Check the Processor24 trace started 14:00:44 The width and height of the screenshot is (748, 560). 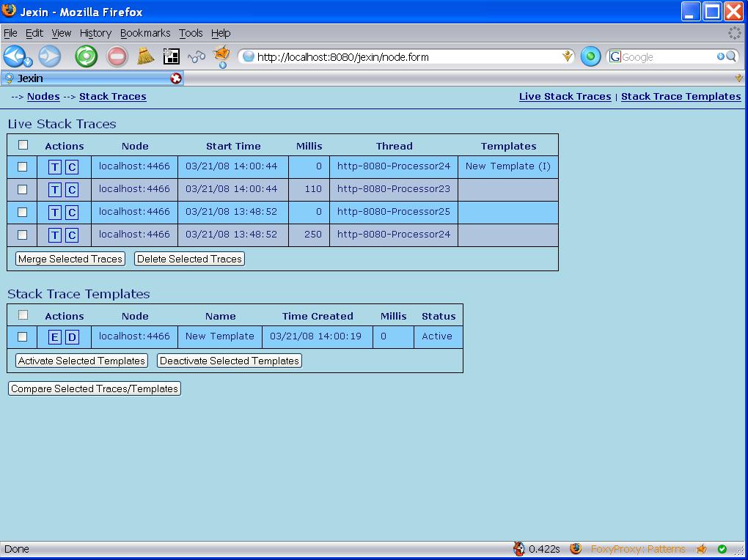[23, 166]
